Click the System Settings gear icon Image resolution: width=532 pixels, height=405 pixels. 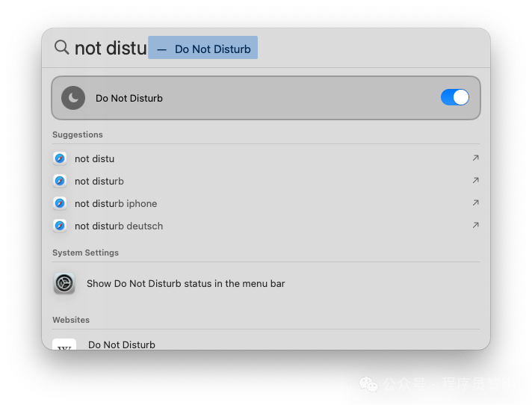pyautogui.click(x=64, y=283)
